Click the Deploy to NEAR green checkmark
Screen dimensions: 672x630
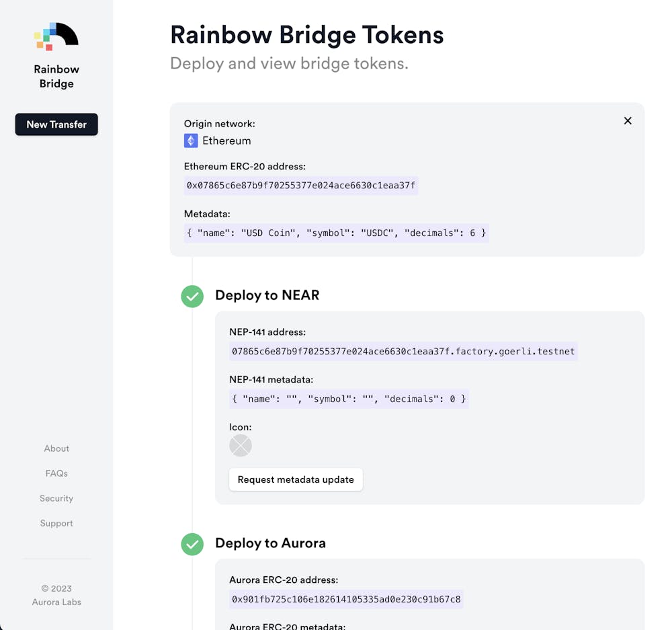[192, 297]
